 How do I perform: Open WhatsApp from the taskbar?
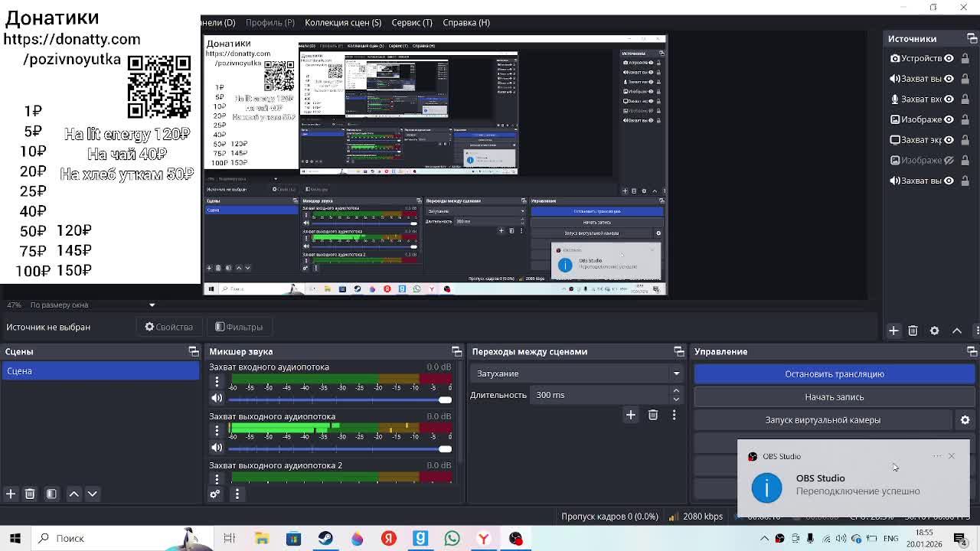point(452,538)
